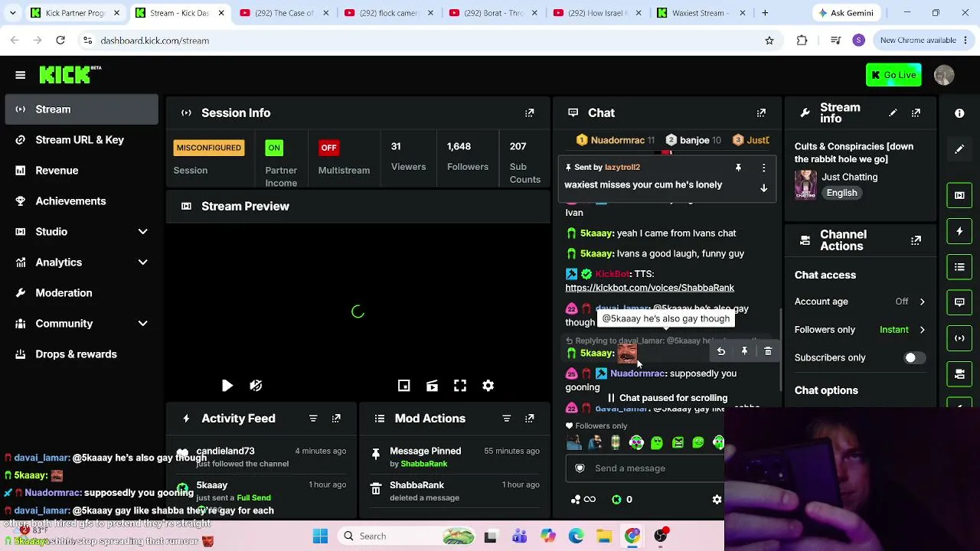
Task: Bookmark this page with star icon
Action: click(769, 41)
